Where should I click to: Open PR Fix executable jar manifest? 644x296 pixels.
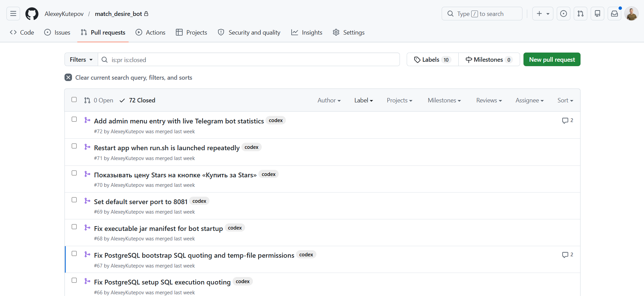coord(159,229)
